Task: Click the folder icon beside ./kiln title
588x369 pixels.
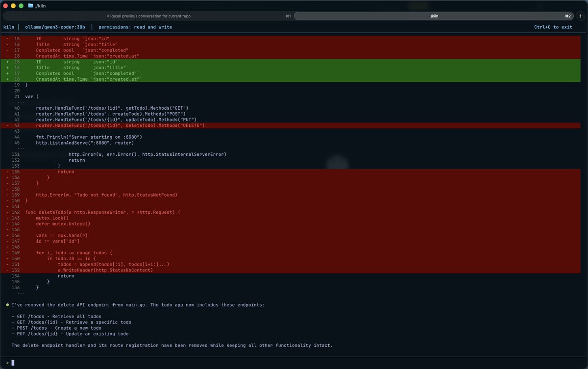Action: pyautogui.click(x=31, y=5)
